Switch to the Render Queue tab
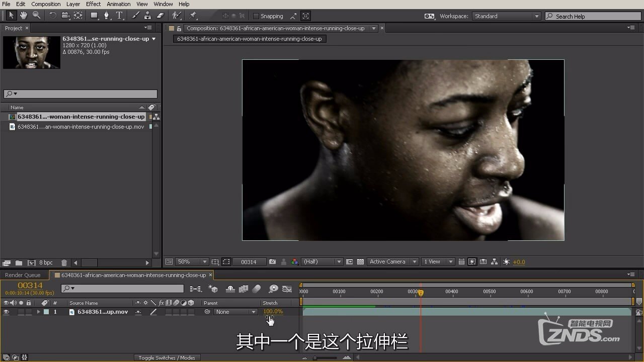 [23, 275]
